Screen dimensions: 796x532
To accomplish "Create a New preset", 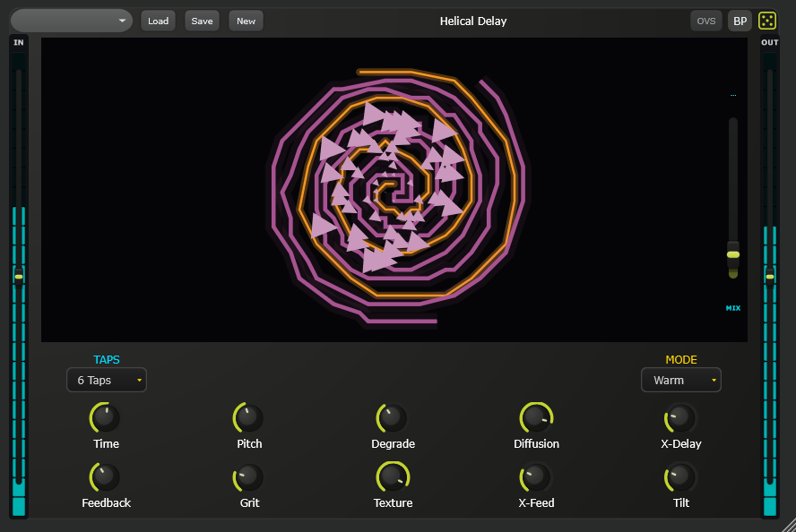I will click(x=245, y=20).
